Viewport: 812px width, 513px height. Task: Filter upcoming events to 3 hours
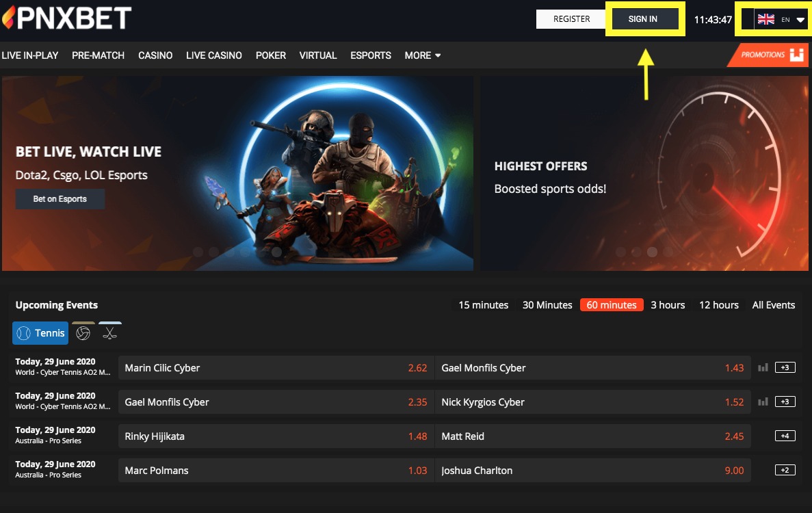[x=668, y=305]
